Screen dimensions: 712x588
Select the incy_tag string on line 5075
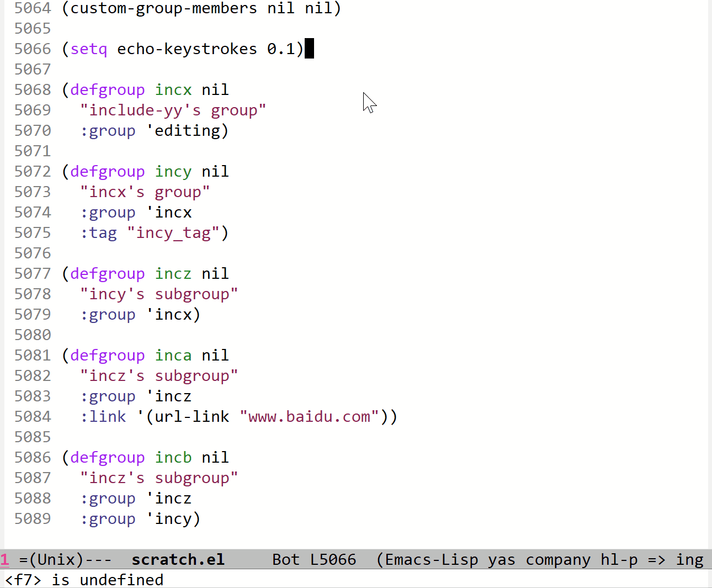click(x=173, y=232)
